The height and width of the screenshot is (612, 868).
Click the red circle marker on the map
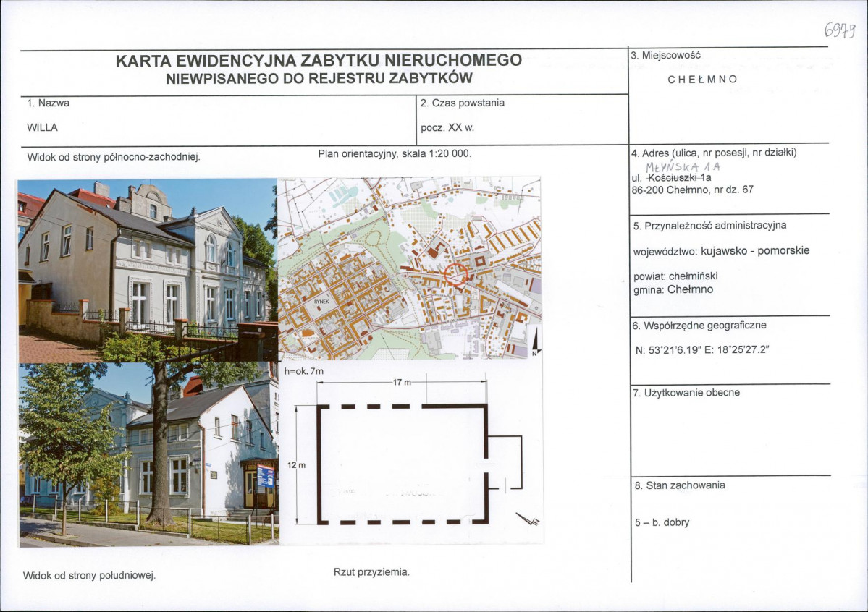456,274
